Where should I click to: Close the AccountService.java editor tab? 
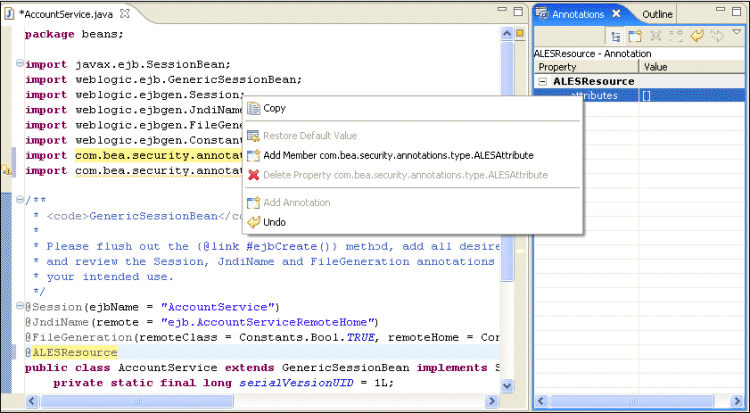124,14
